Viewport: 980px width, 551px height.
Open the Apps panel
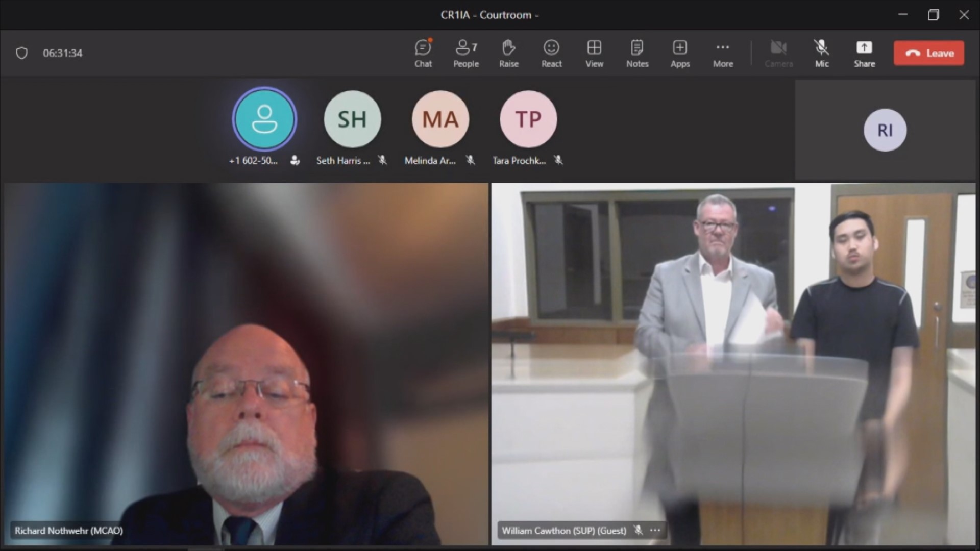click(x=680, y=53)
